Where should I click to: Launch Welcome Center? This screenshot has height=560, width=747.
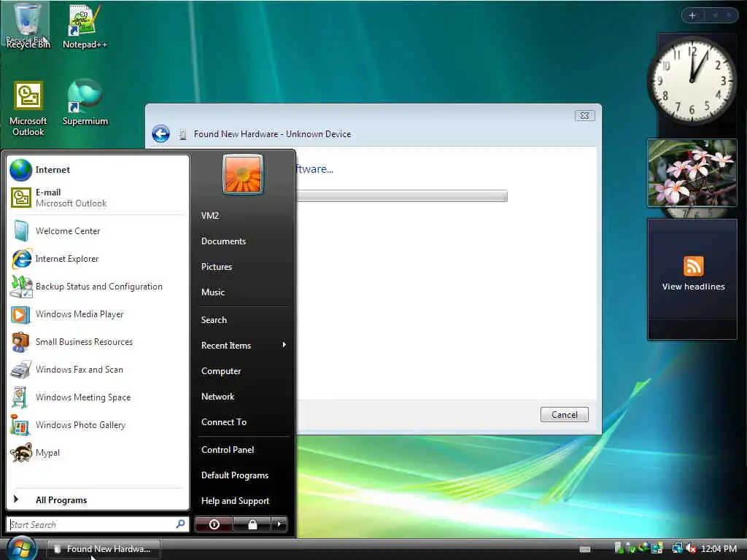(98, 231)
